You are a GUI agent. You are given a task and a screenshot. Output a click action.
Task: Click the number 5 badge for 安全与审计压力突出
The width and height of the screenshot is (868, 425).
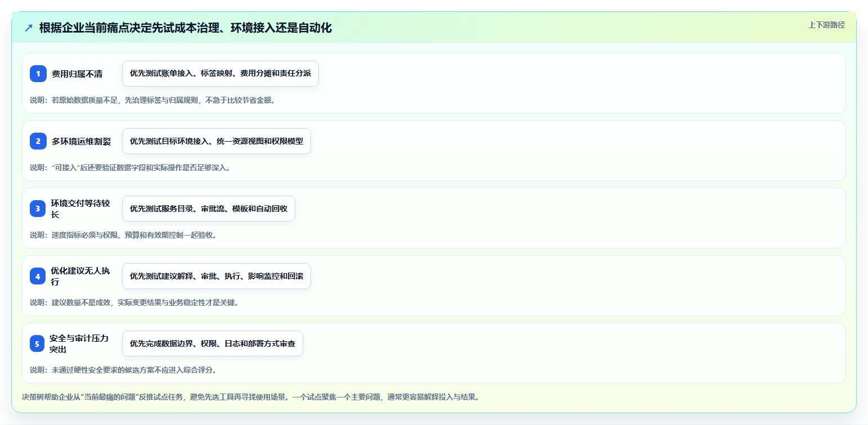point(38,343)
